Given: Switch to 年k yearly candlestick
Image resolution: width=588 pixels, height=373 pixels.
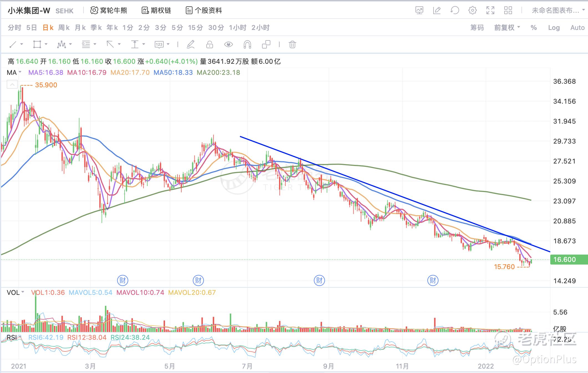Looking at the screenshot, I should pyautogui.click(x=112, y=27).
